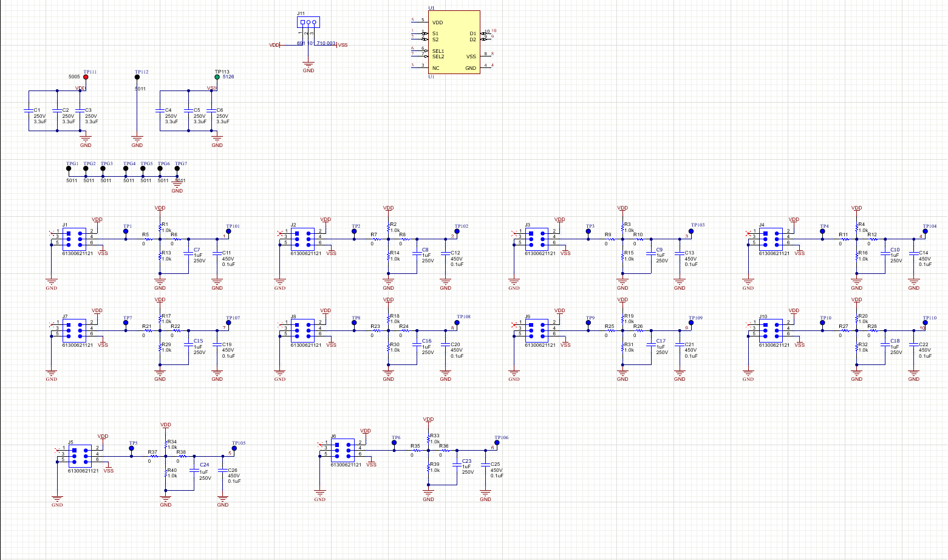Select the J1 six-pin header symbol
948x560 pixels.
tap(74, 237)
